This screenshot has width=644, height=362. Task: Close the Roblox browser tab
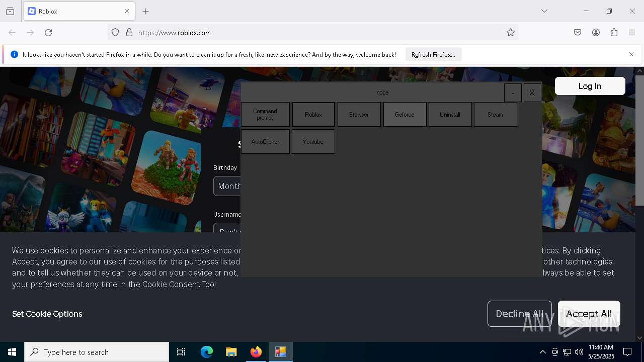127,11
